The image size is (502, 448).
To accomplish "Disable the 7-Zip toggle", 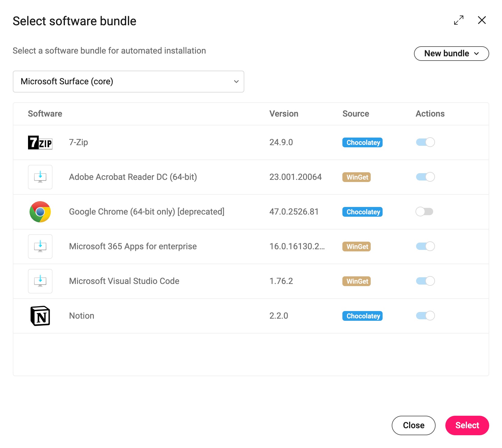I will point(425,142).
